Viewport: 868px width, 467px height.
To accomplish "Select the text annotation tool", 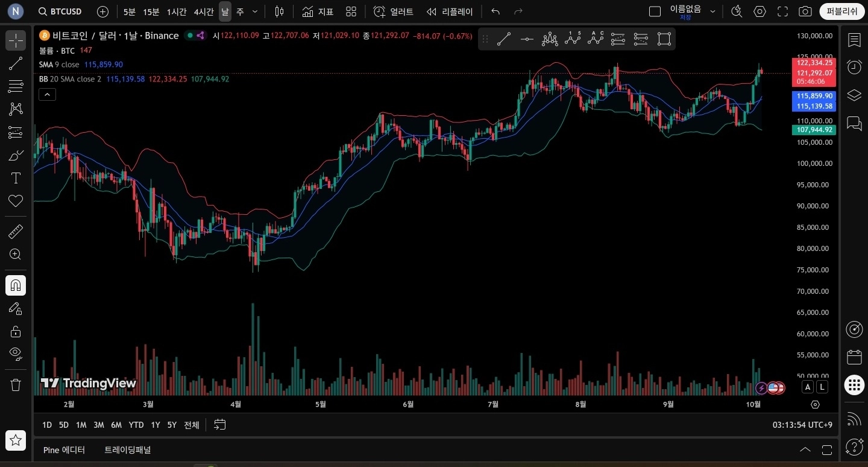I will 16,178.
